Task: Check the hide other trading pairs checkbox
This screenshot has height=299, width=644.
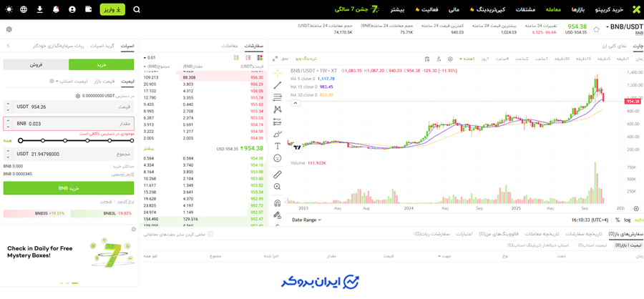Action: [x=210, y=234]
